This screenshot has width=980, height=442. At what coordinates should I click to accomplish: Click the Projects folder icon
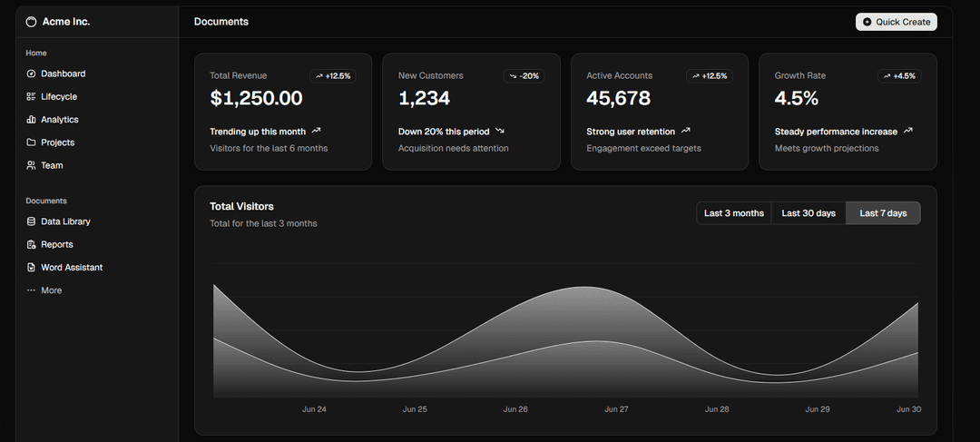tap(32, 142)
